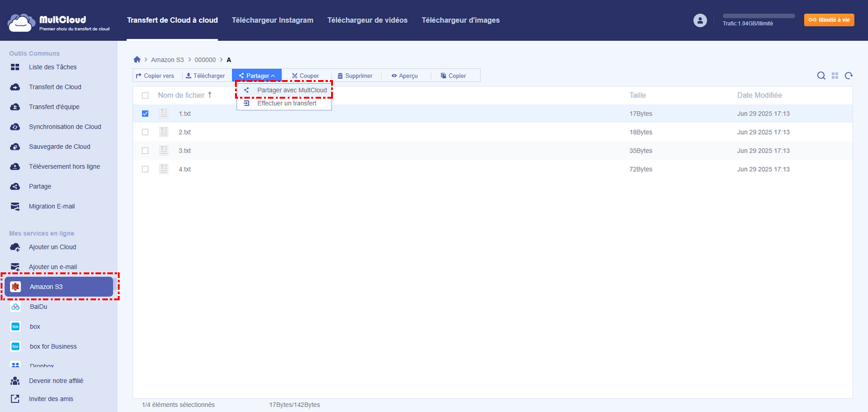Open user account avatar icon
Image resolution: width=868 pixels, height=412 pixels.
click(x=700, y=20)
